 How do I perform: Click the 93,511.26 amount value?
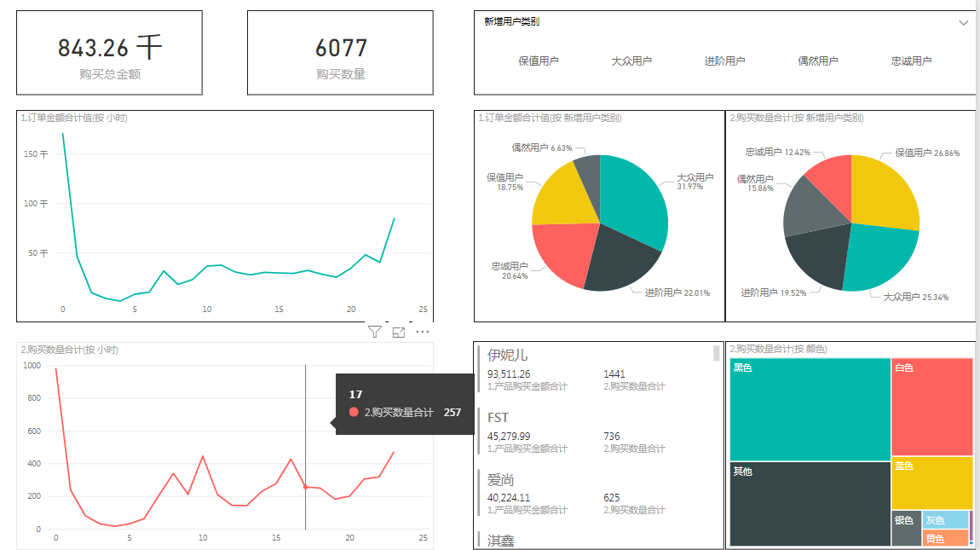point(509,374)
